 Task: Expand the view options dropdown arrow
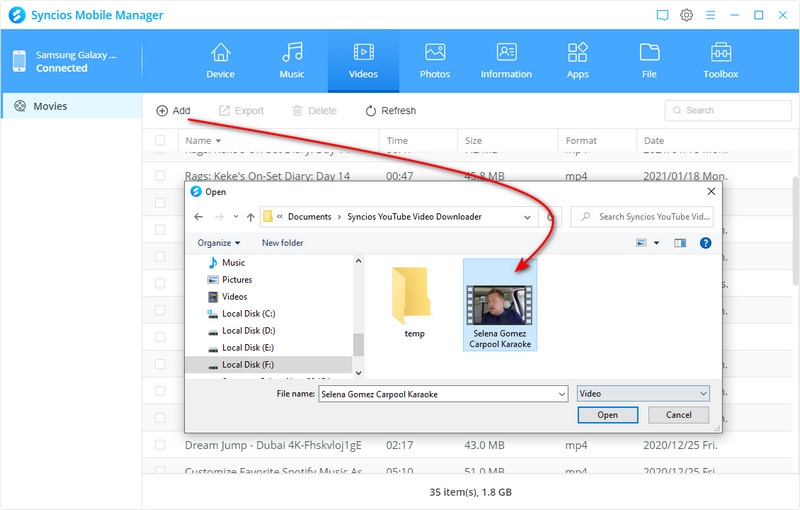(x=657, y=243)
